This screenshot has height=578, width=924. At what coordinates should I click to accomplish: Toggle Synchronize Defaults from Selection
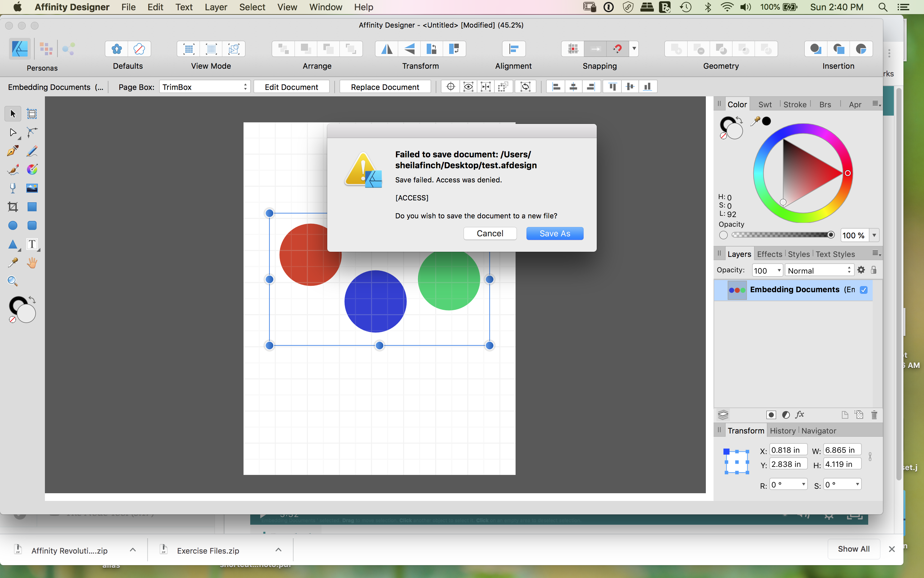point(117,49)
